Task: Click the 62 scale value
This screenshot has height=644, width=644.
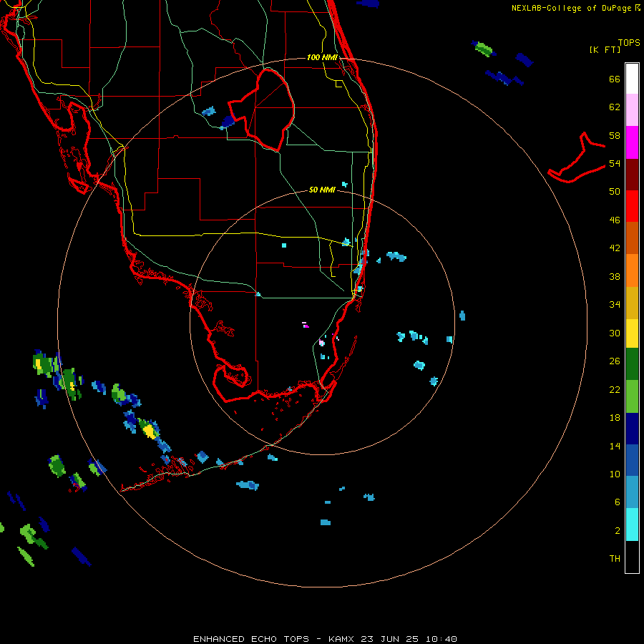Action: click(x=615, y=107)
